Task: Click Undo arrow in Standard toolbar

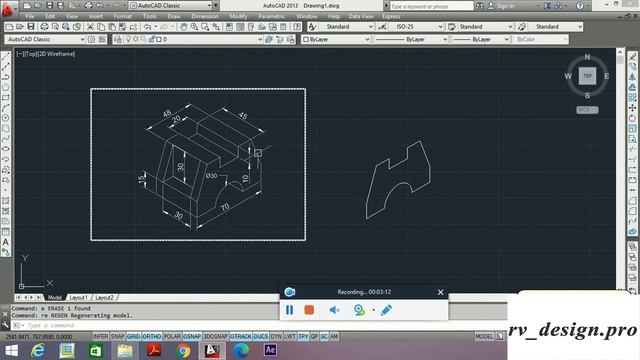Action: pos(147,27)
